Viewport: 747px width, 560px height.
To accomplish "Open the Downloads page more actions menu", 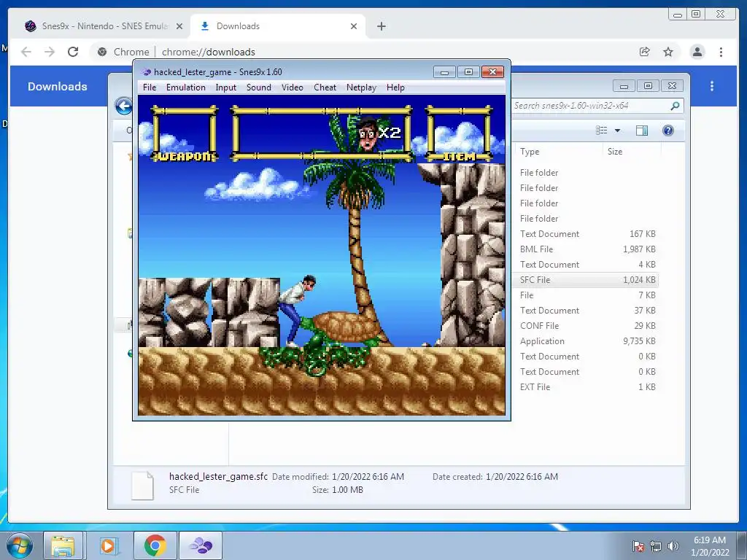I will pyautogui.click(x=712, y=86).
